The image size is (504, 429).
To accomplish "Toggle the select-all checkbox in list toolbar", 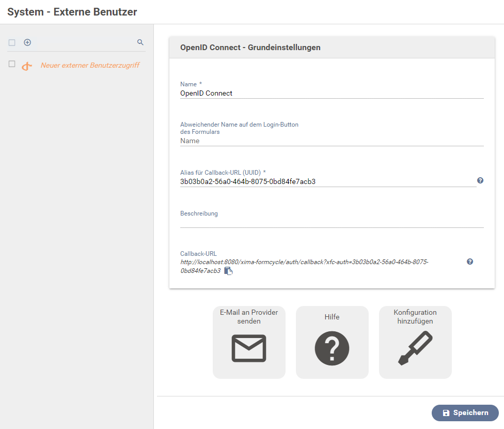I will click(12, 42).
